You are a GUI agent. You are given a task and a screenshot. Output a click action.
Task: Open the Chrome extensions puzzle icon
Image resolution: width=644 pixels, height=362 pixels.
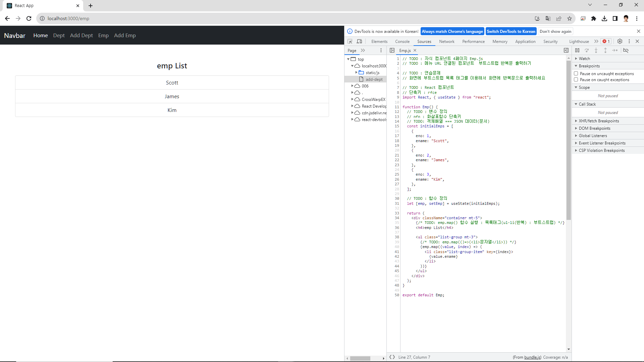pyautogui.click(x=594, y=18)
